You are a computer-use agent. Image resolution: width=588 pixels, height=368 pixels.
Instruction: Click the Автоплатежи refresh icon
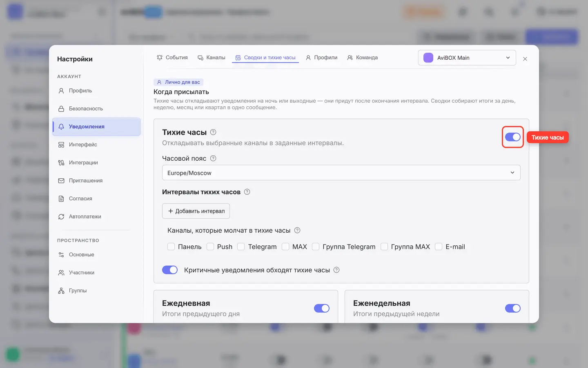[61, 217]
